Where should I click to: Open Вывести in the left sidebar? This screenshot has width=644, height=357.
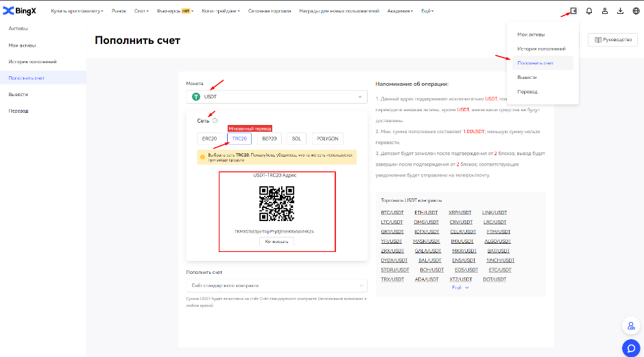(x=43, y=94)
